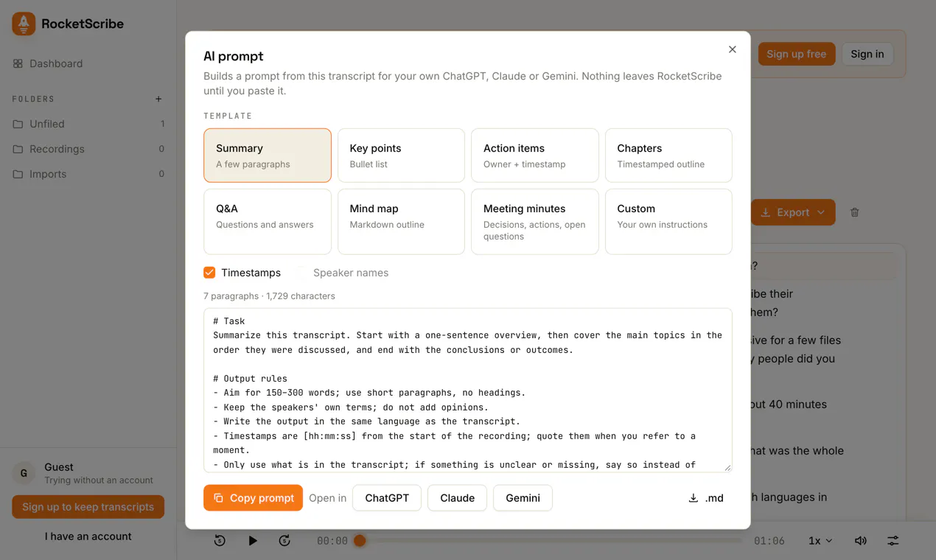Rewind five seconds in the player
Image resolution: width=936 pixels, height=560 pixels.
click(x=220, y=541)
